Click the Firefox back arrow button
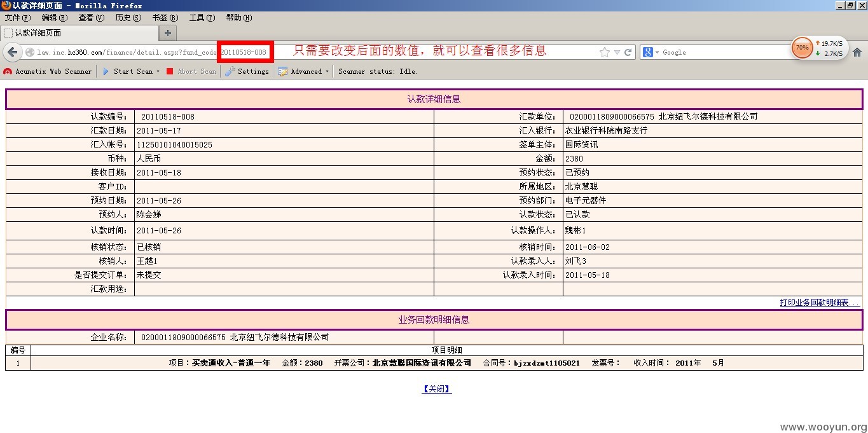This screenshot has height=433, width=868. tap(13, 52)
